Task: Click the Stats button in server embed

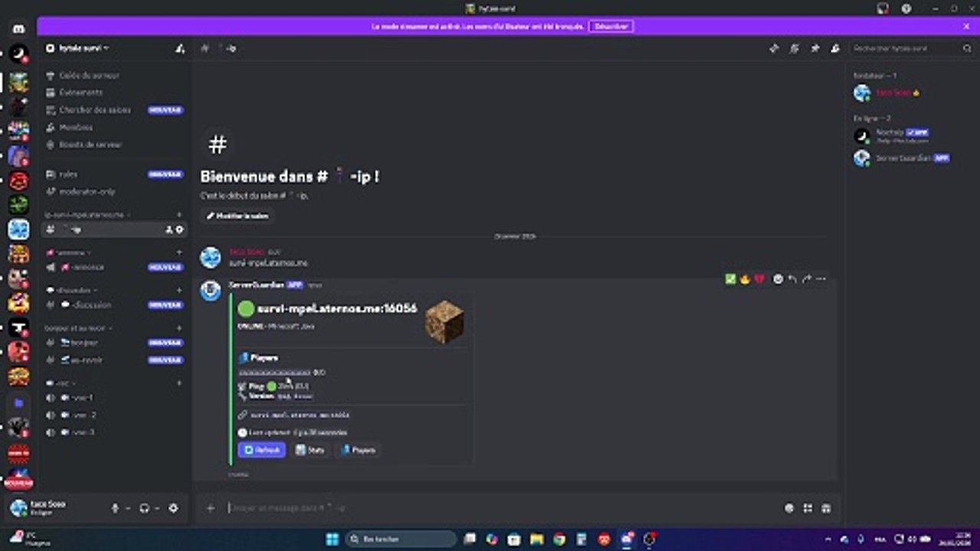Action: [x=310, y=450]
